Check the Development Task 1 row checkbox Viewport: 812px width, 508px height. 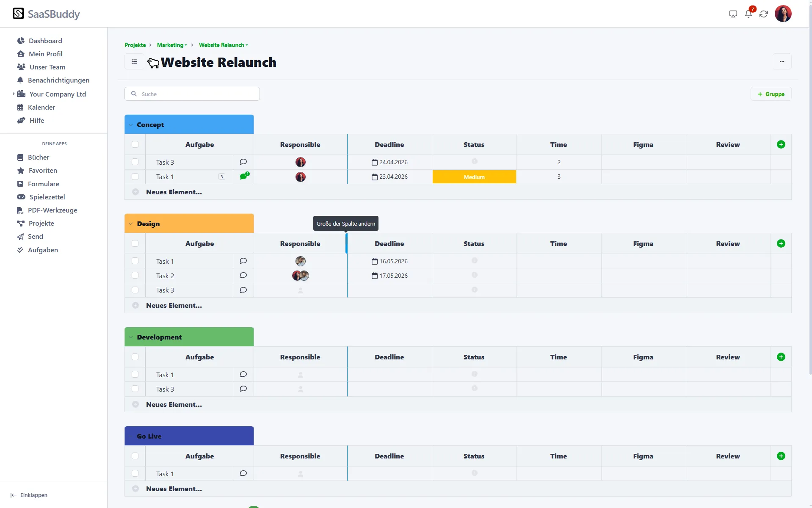click(135, 374)
